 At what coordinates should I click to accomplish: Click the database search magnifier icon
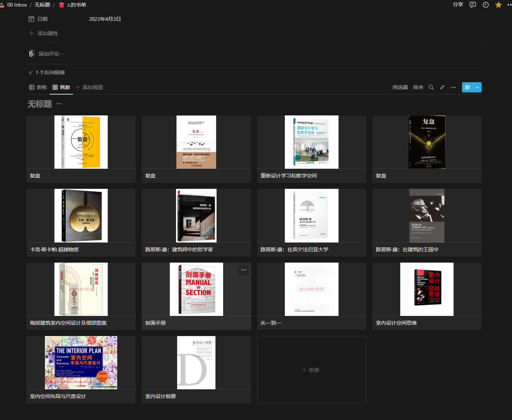click(431, 87)
